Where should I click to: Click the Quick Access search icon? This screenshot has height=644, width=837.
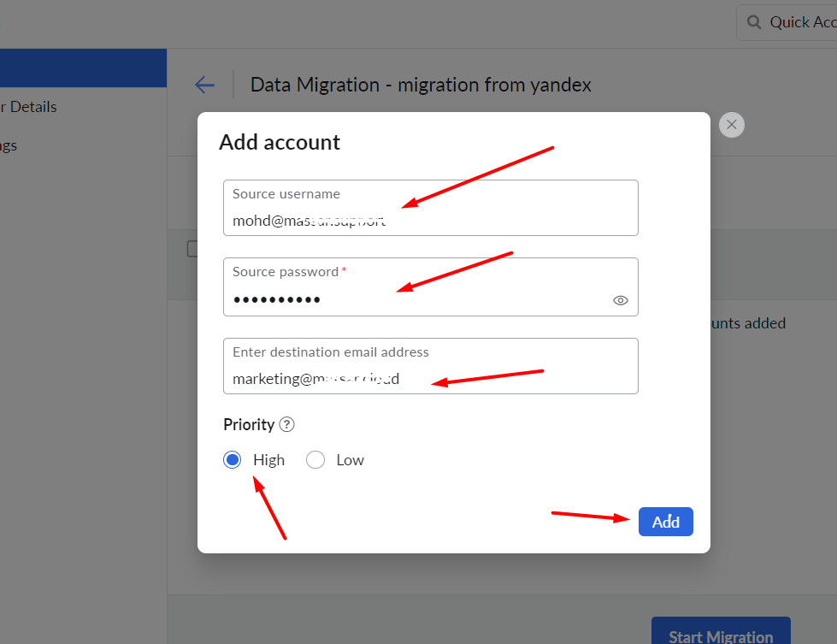(754, 22)
